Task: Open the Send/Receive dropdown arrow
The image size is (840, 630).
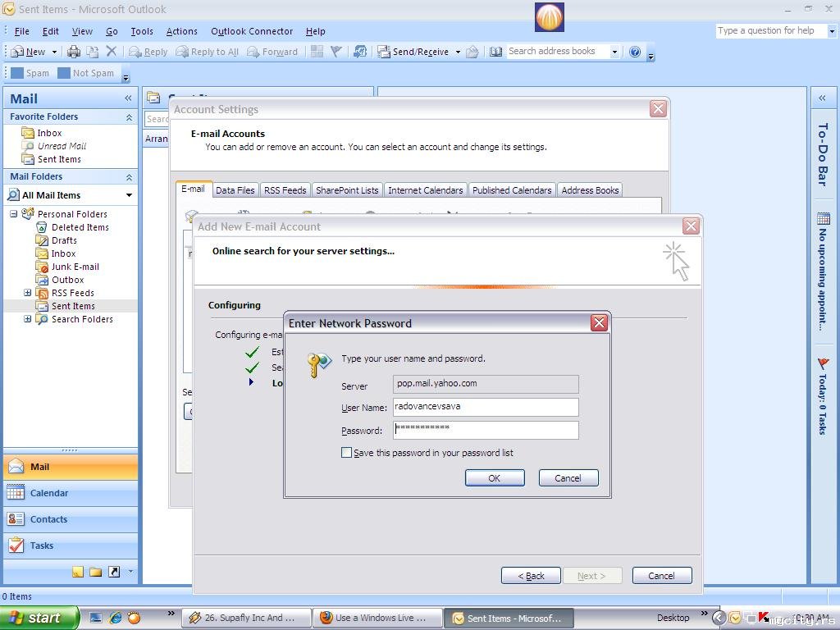Action: tap(458, 52)
